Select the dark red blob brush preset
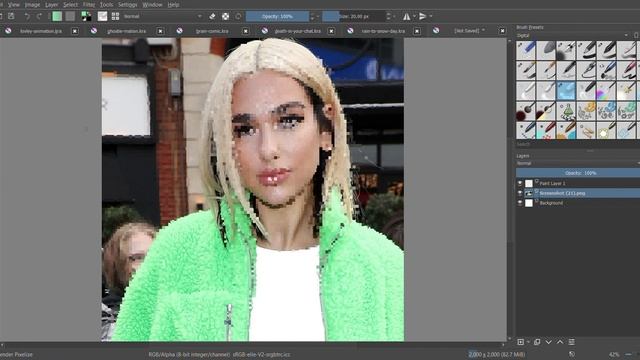Image resolution: width=640 pixels, height=360 pixels. click(x=526, y=111)
